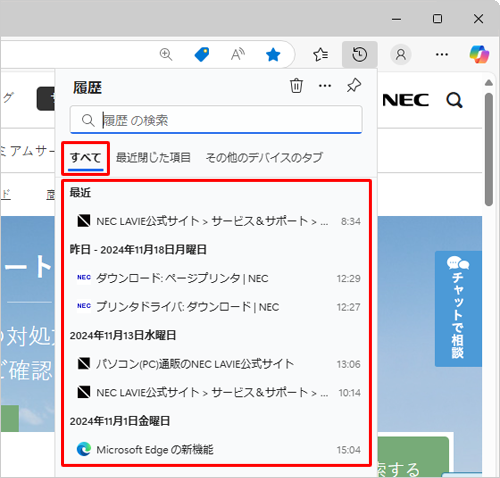Maximize the browser window
The height and width of the screenshot is (478, 500).
[437, 19]
